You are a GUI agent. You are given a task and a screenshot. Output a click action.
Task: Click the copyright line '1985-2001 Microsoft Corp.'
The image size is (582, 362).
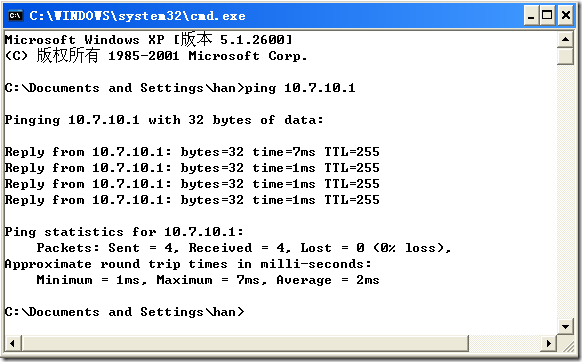(156, 56)
